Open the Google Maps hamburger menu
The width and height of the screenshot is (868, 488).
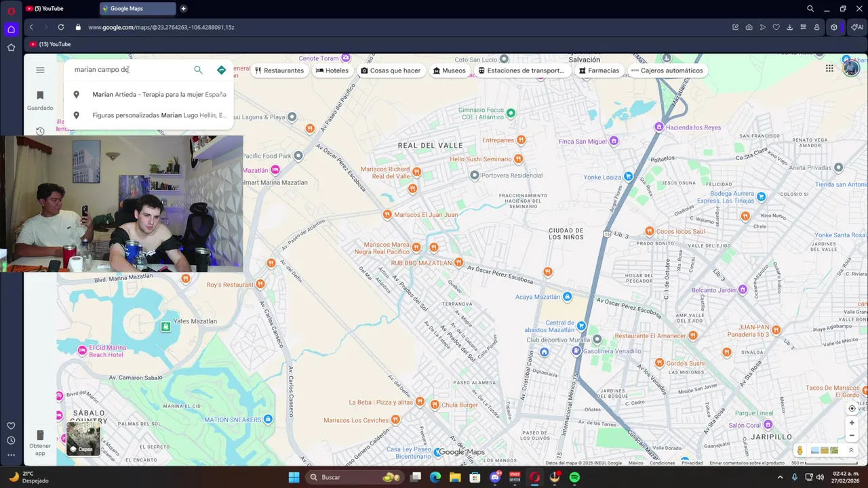(40, 70)
